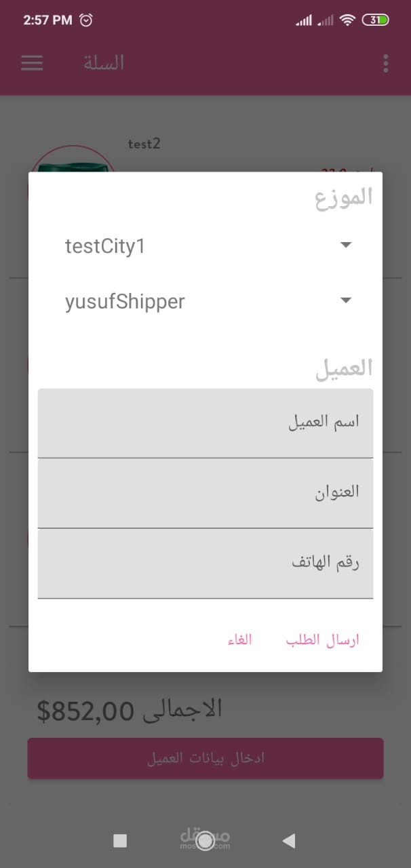Tap the battery level indicator
The width and height of the screenshot is (411, 868).
(x=375, y=20)
